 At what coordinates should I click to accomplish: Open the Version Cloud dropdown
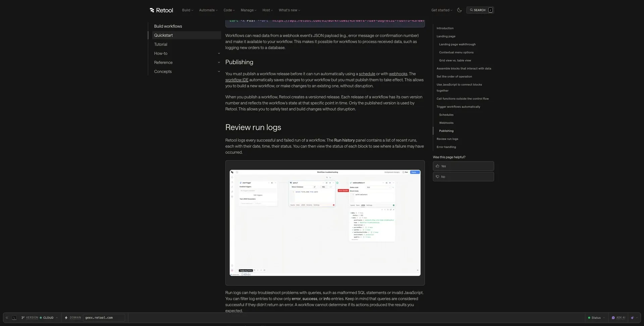(40, 318)
